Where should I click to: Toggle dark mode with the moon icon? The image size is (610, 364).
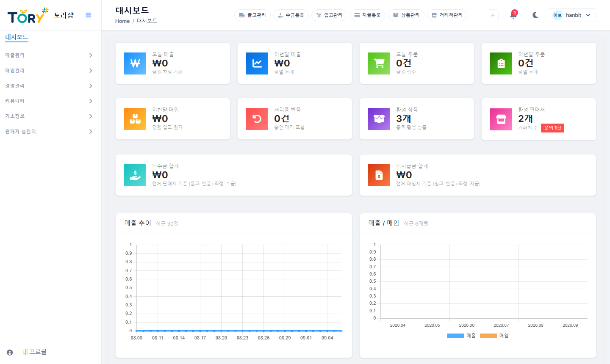[535, 15]
